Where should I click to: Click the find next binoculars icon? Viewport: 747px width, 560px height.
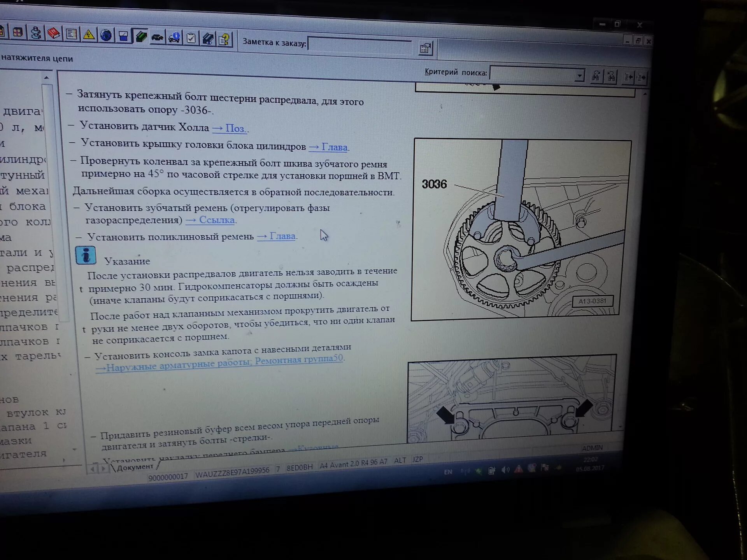pos(596,76)
